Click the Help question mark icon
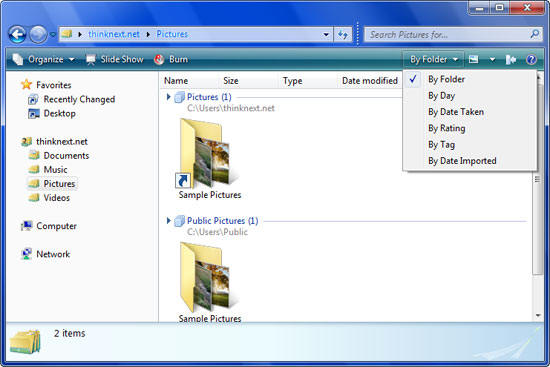The width and height of the screenshot is (550, 367). point(531,60)
